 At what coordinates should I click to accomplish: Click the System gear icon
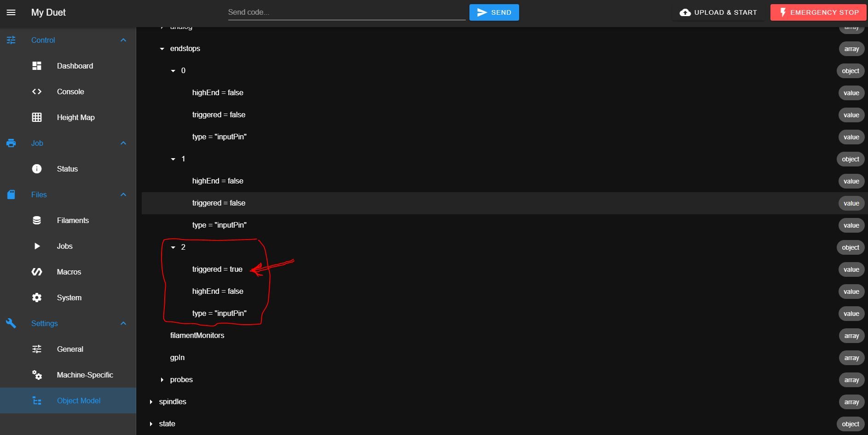point(37,298)
